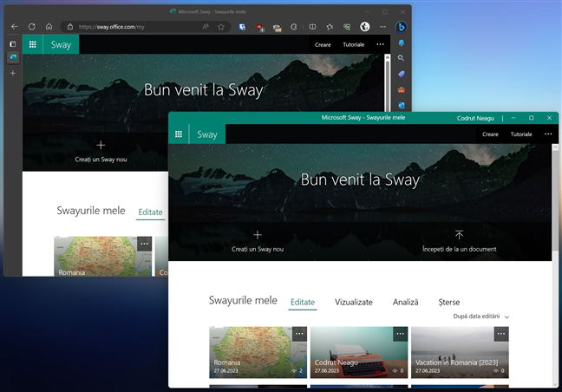Select Editate tab in the Sway app
This screenshot has height=392, width=562.
tap(303, 302)
